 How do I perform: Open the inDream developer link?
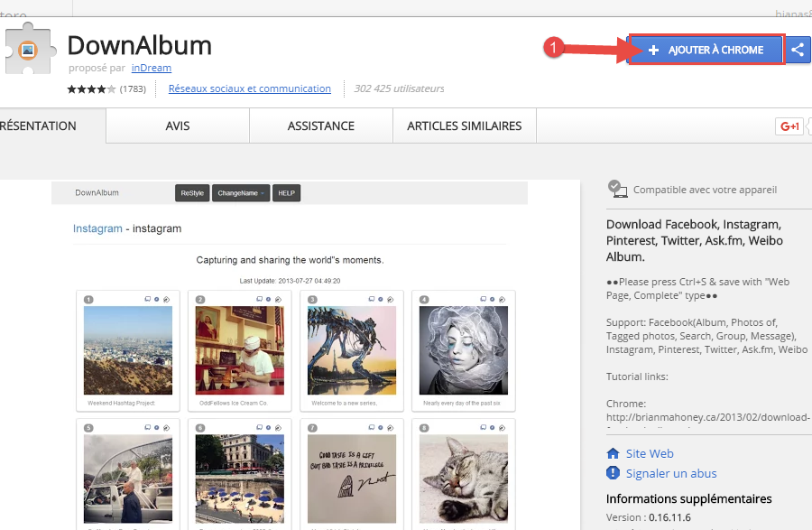[152, 68]
